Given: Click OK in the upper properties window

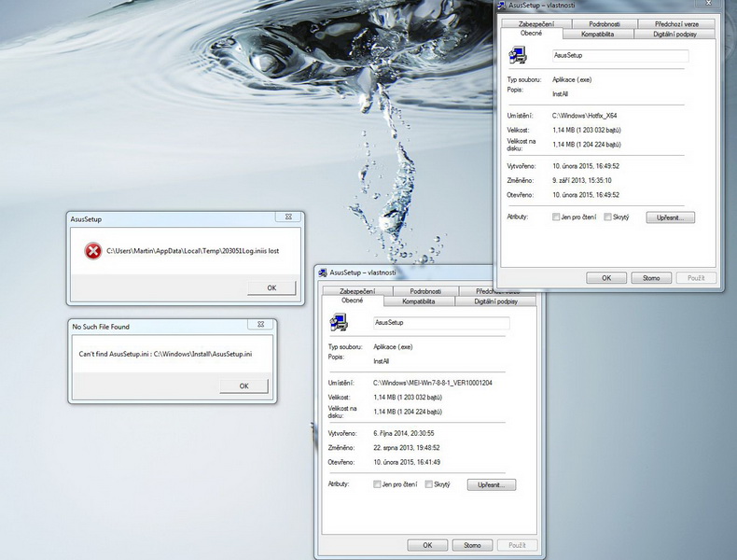Looking at the screenshot, I should tap(606, 278).
